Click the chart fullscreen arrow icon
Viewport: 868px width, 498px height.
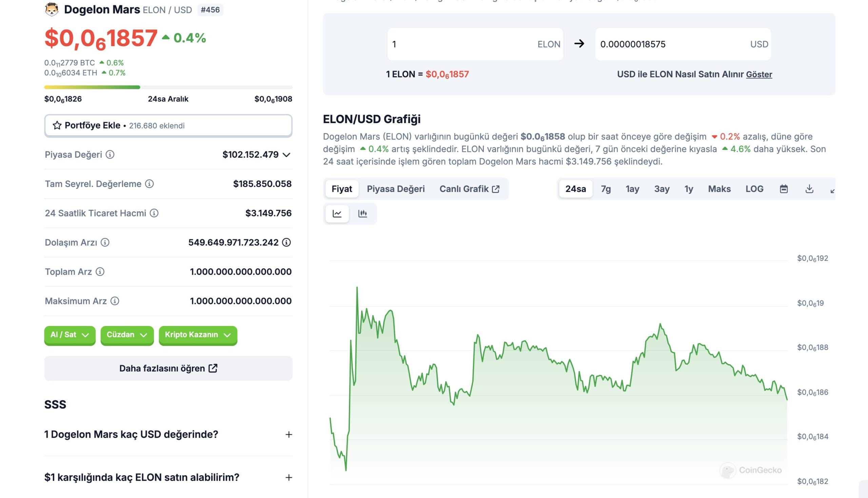pyautogui.click(x=832, y=191)
